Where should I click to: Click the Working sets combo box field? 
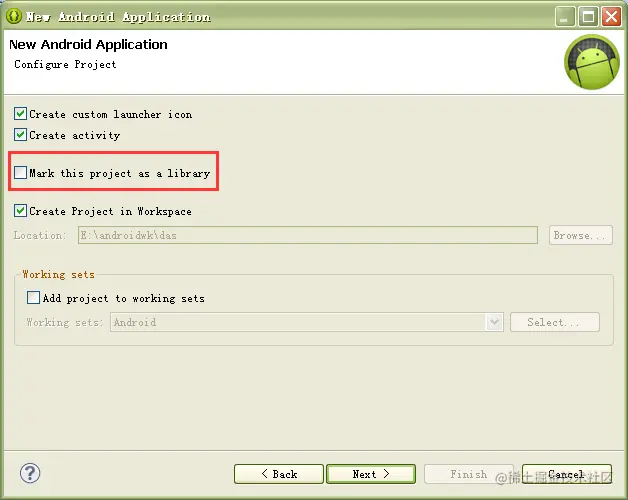click(307, 322)
